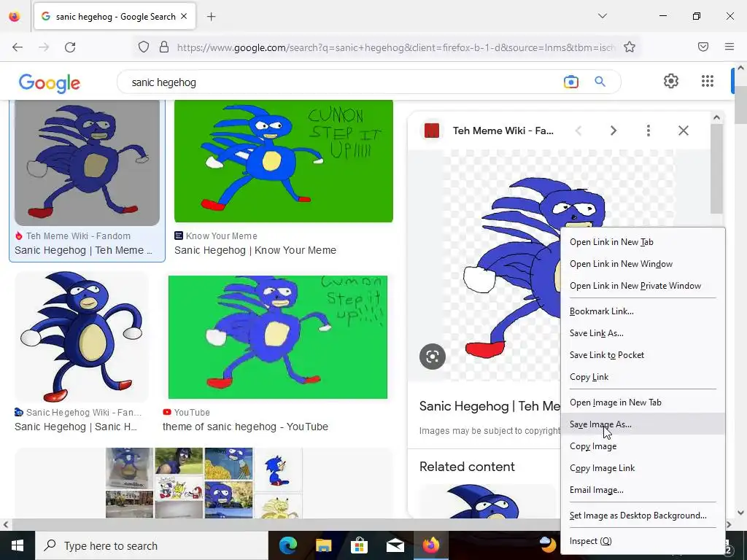Reload the current page
Image resolution: width=747 pixels, height=560 pixels.
(x=70, y=47)
